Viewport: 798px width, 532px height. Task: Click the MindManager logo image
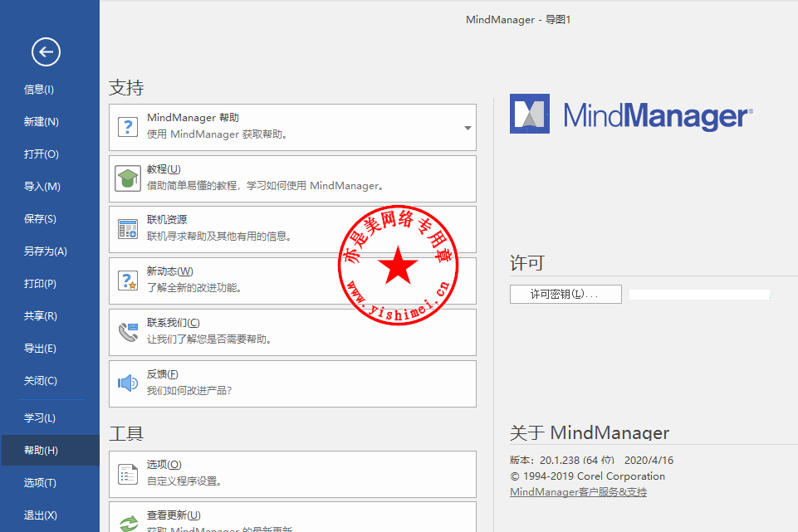coord(631,115)
